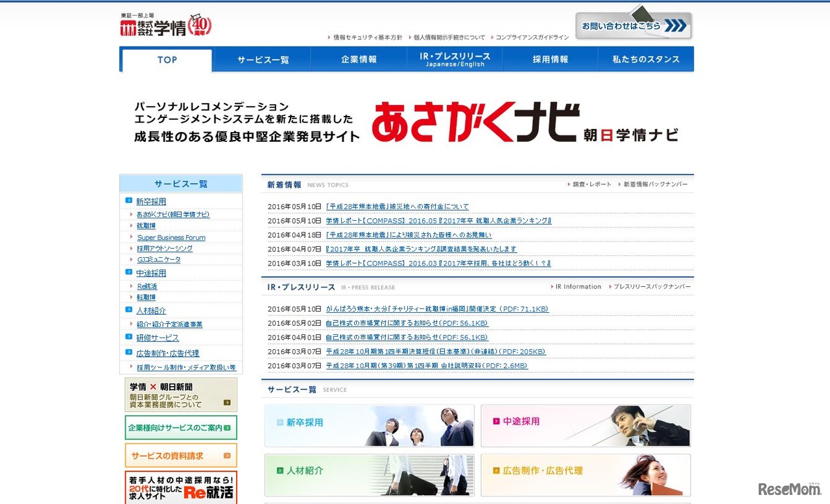Open the IR Information page
The image size is (830, 504).
point(576,286)
